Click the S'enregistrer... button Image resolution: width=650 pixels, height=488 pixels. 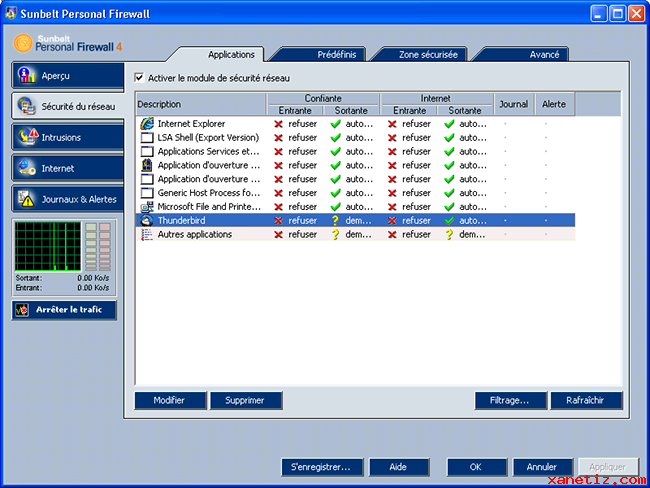[x=322, y=467]
